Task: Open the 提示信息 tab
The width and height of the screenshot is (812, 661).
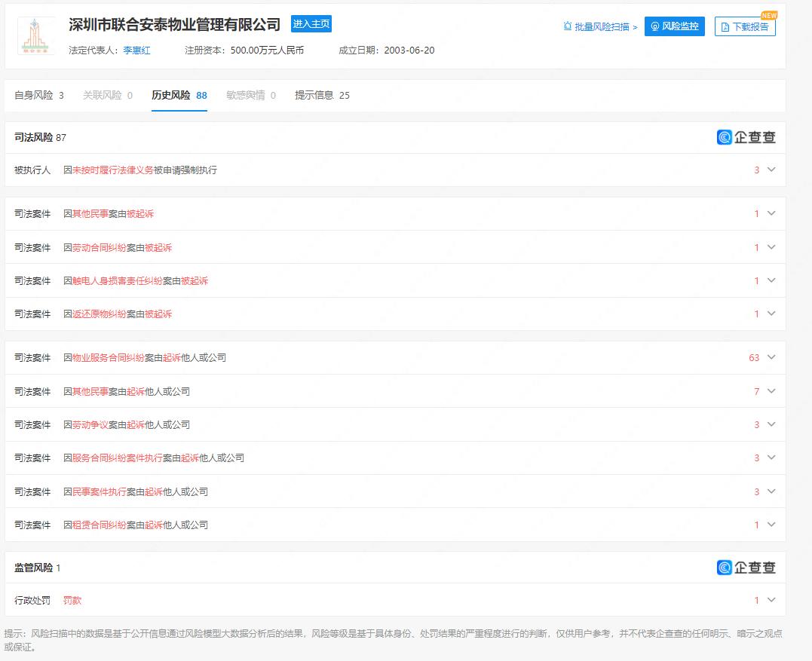Action: [322, 95]
